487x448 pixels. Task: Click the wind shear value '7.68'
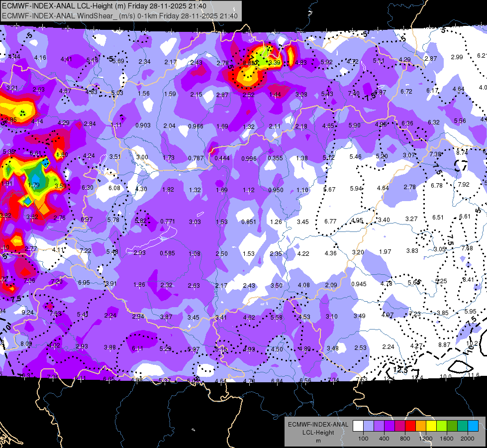[x=467, y=248]
